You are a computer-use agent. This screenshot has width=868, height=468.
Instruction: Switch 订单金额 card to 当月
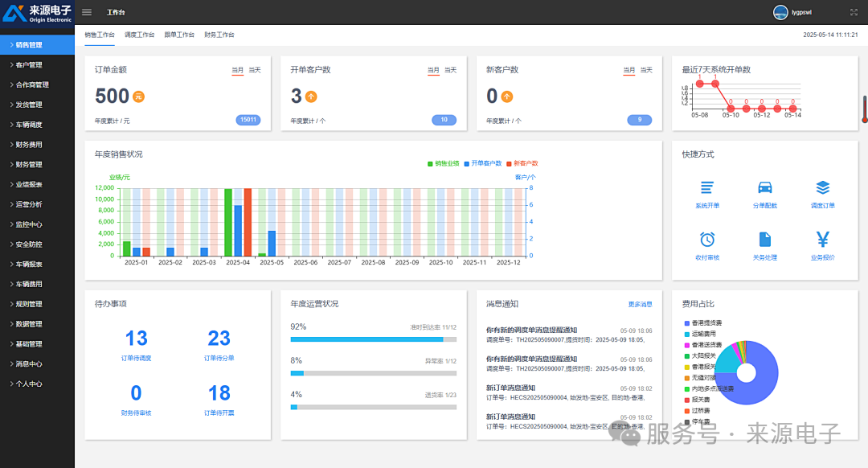point(237,70)
